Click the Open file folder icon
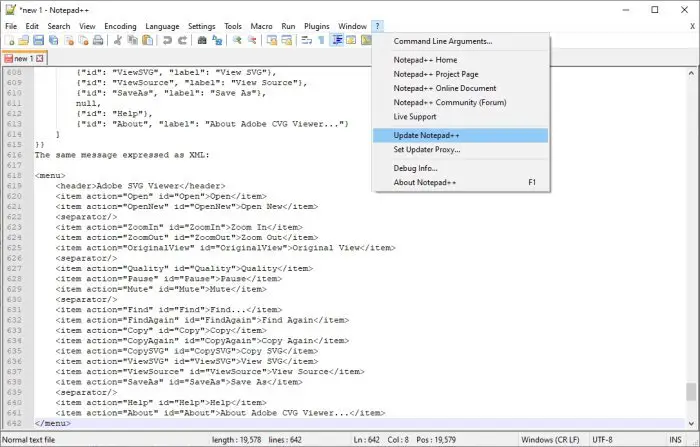The height and width of the screenshot is (447, 700). click(x=24, y=41)
